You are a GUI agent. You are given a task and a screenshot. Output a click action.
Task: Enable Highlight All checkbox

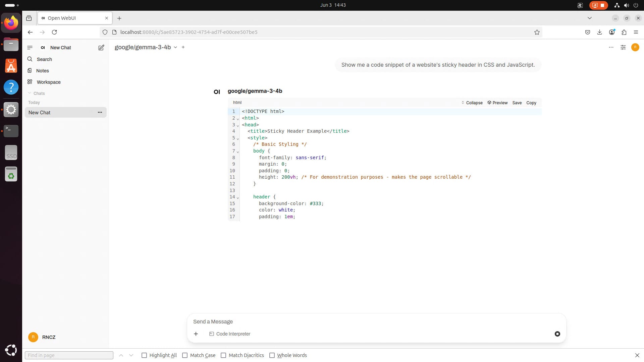coord(144,355)
